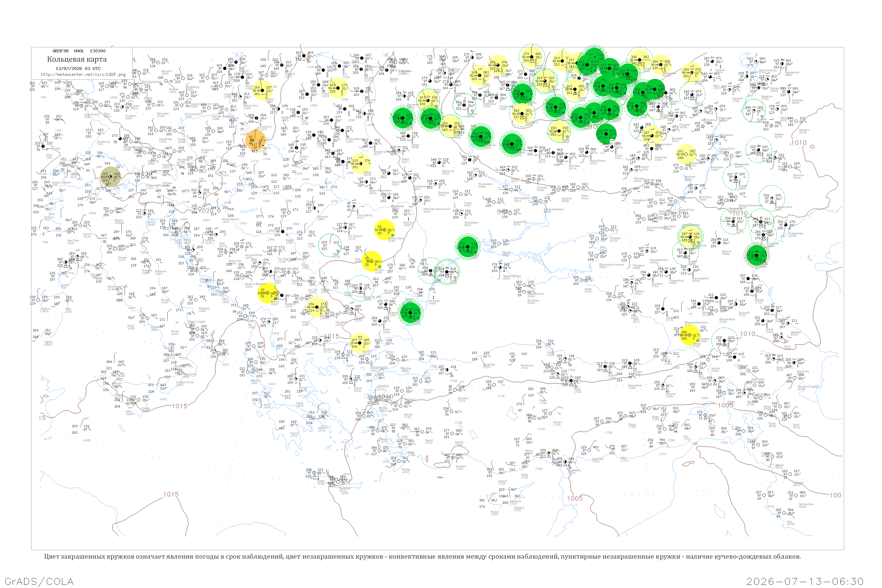Click the "Nuernberg" station label
The width and height of the screenshot is (882, 588).
click(165, 139)
